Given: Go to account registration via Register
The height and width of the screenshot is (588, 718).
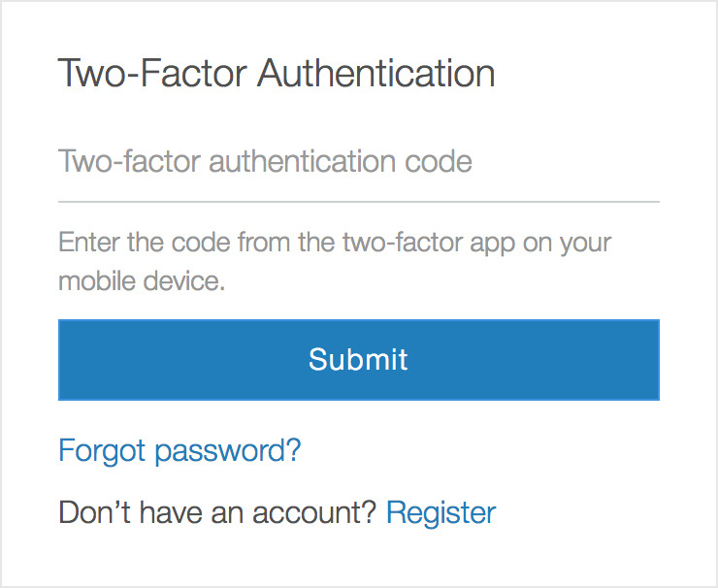Looking at the screenshot, I should coord(441,512).
